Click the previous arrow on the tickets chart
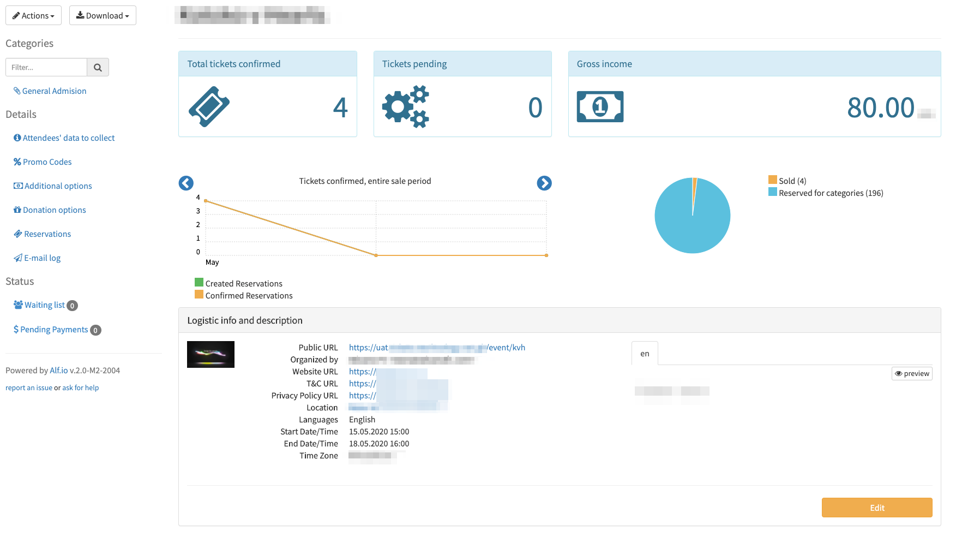Viewport: 980px width, 537px height. [x=185, y=183]
